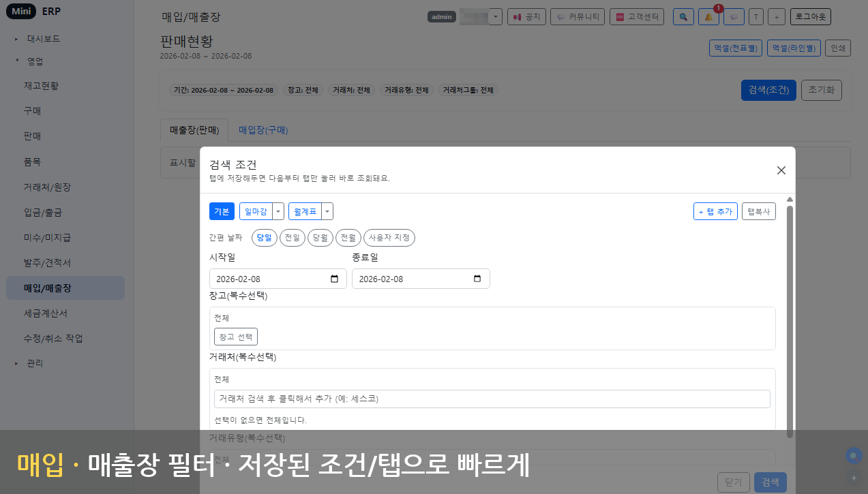
Task: Open 발주/견적서 in the sidebar
Action: (x=65, y=262)
